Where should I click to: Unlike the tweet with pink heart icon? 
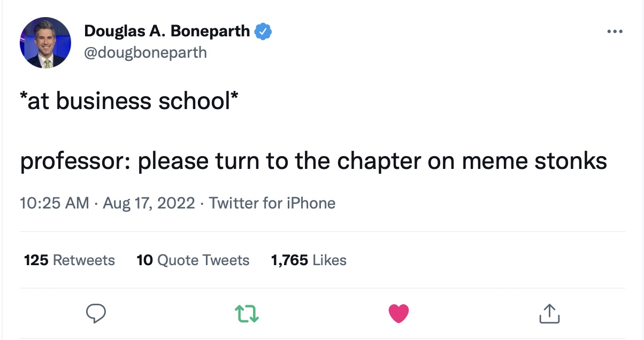tap(398, 313)
